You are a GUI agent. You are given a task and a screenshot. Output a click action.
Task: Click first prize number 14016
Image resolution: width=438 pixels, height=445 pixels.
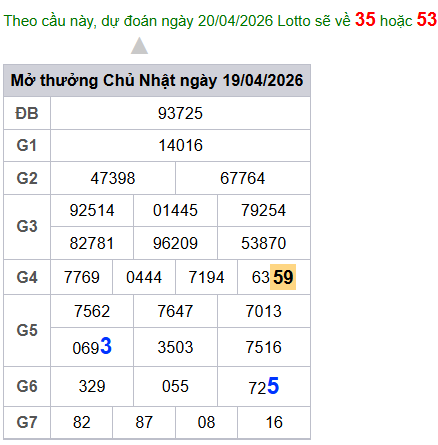pyautogui.click(x=180, y=146)
